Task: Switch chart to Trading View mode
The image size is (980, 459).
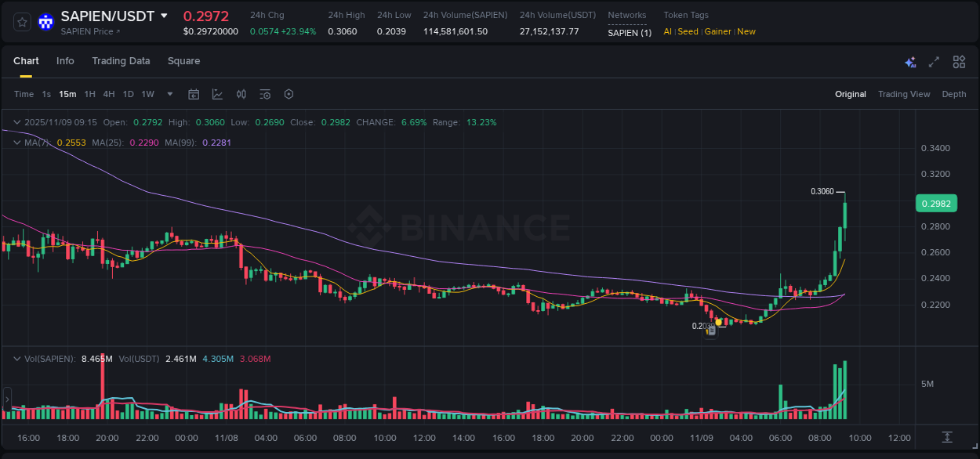Action: click(904, 94)
